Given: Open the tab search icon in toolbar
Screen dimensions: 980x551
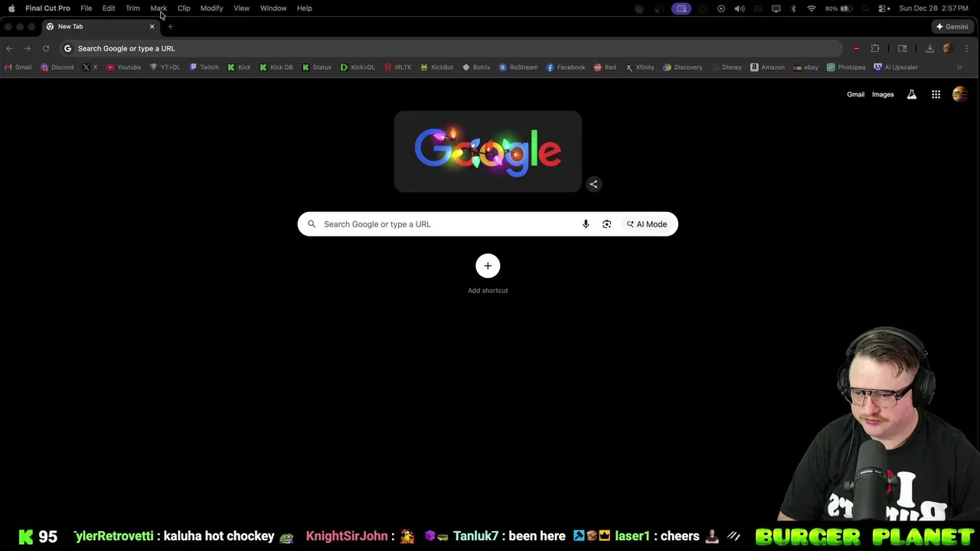Looking at the screenshot, I should 903,48.
